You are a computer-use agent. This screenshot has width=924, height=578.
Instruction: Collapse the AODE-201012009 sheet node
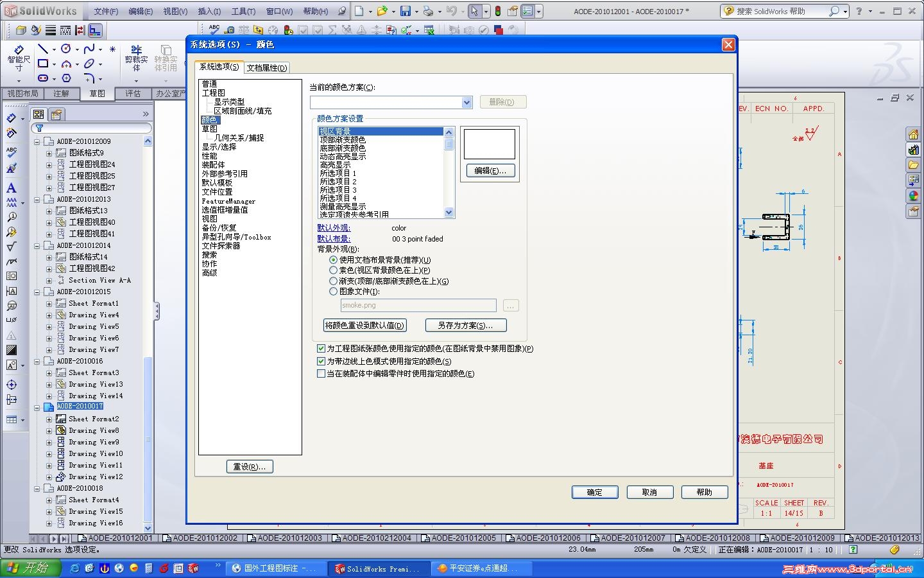click(x=37, y=141)
